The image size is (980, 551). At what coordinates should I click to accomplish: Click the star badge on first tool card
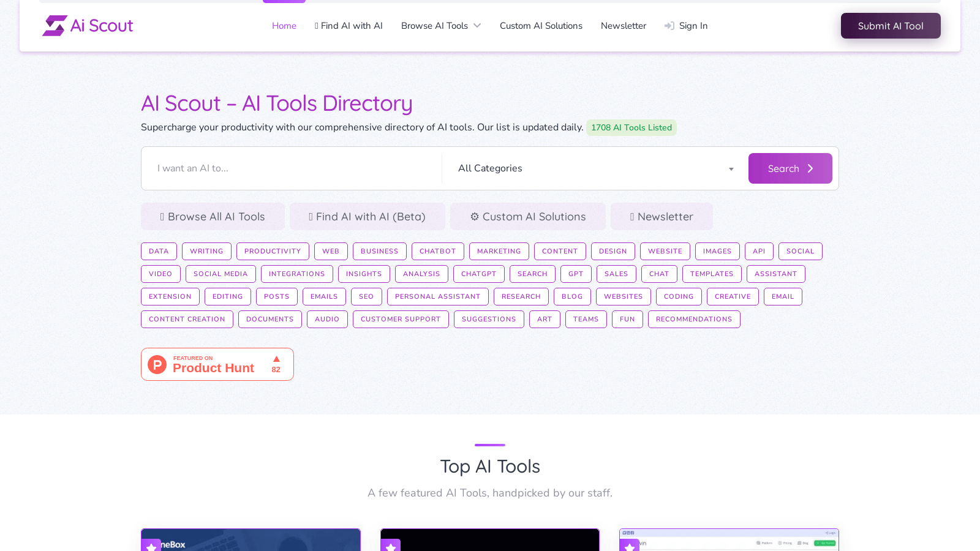pos(151,545)
